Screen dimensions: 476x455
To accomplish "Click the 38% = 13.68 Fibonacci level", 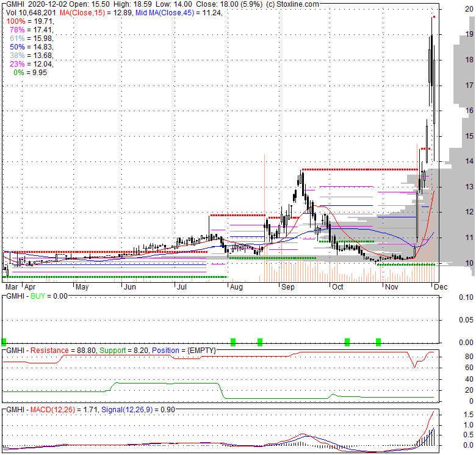I will [32, 56].
